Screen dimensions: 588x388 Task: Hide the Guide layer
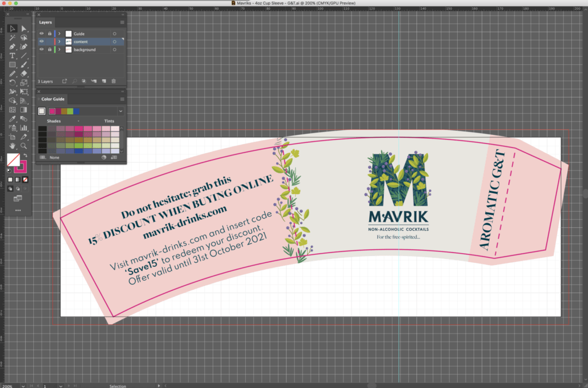[41, 34]
